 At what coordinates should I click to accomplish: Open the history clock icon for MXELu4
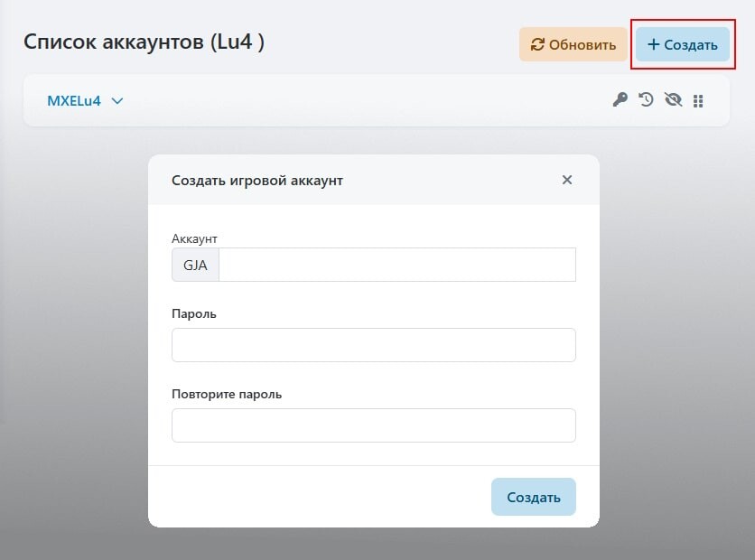coord(646,99)
